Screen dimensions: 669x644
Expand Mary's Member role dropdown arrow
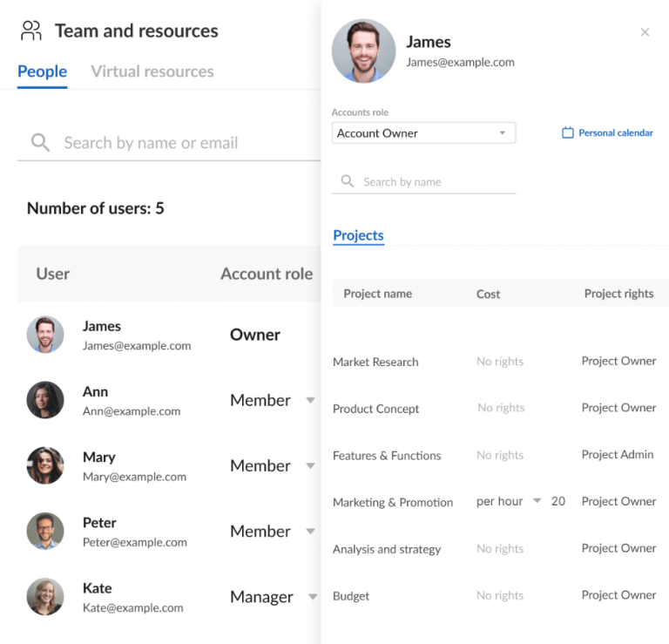coord(311,465)
